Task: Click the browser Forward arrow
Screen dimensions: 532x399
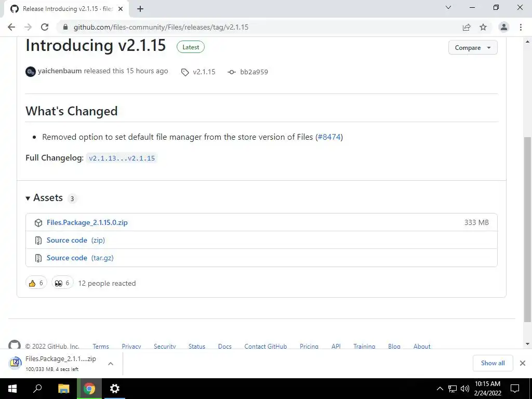Action: click(x=28, y=27)
